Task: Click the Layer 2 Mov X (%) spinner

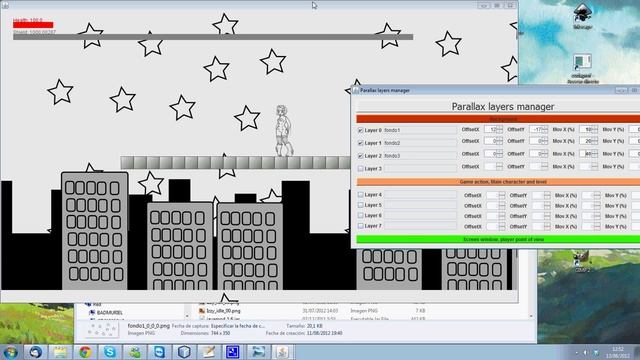Action: pos(589,154)
